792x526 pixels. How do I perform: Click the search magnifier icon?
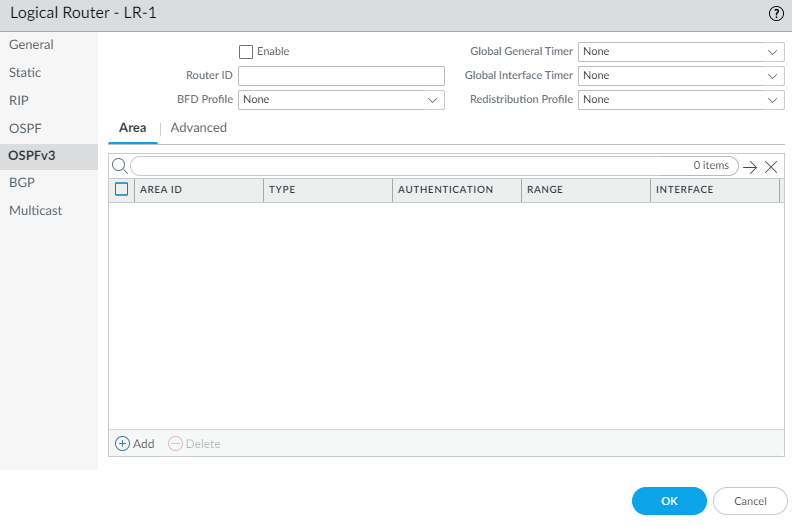(x=119, y=166)
